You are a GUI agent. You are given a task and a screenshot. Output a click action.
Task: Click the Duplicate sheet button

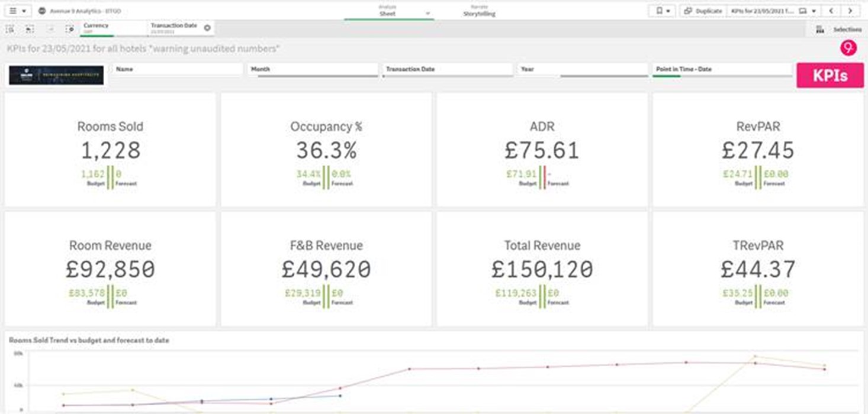(703, 11)
